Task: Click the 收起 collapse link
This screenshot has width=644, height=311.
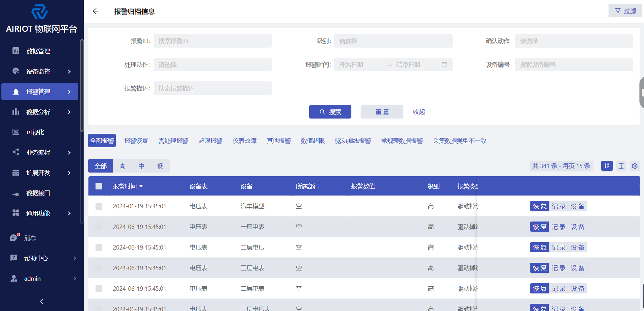Action: click(x=419, y=112)
